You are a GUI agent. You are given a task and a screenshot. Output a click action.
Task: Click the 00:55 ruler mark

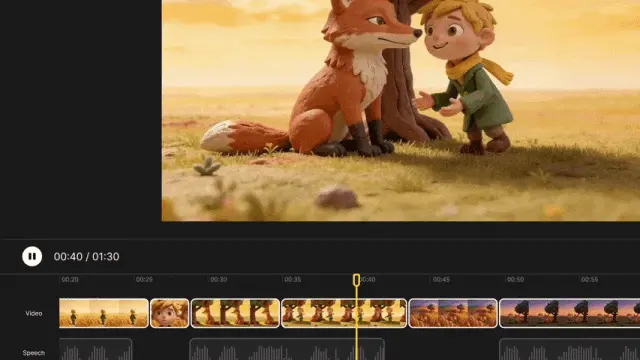pos(589,280)
